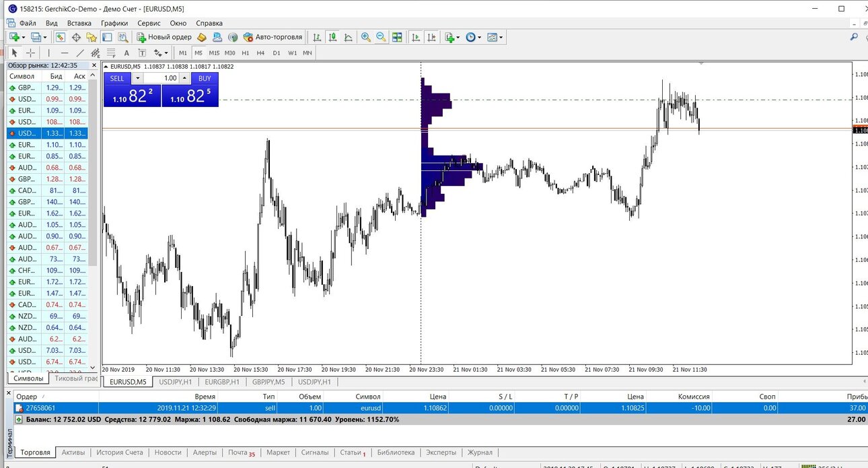The width and height of the screenshot is (868, 468).
Task: Increase trade volume with up arrow
Action: click(186, 78)
